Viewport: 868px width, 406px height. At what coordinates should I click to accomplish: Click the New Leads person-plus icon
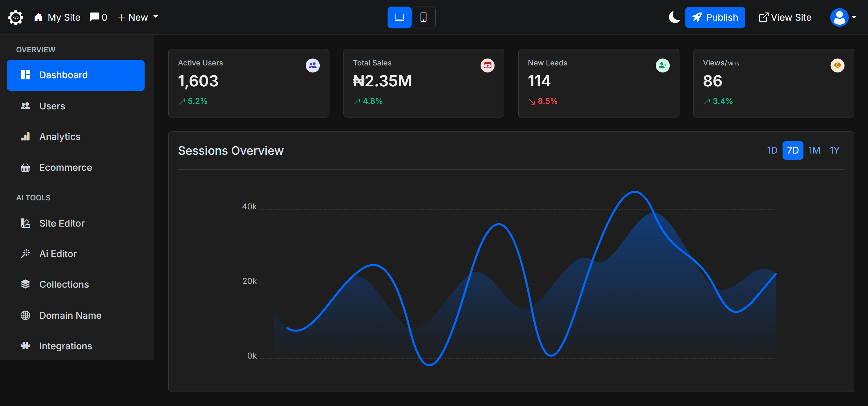coord(662,65)
